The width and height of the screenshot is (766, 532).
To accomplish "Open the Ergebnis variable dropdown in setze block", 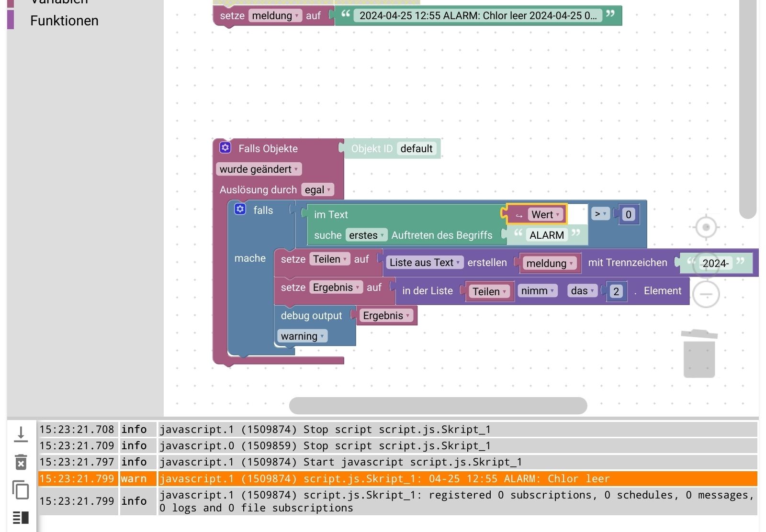I will point(336,287).
